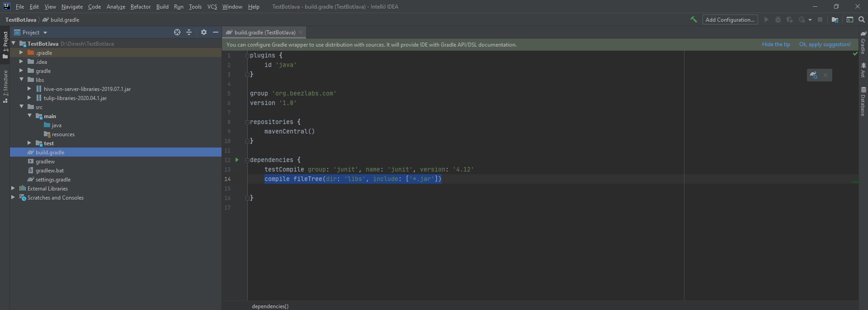868x310 pixels.
Task: Click the IntelliJ IDEA app logo icon
Action: coord(6,6)
